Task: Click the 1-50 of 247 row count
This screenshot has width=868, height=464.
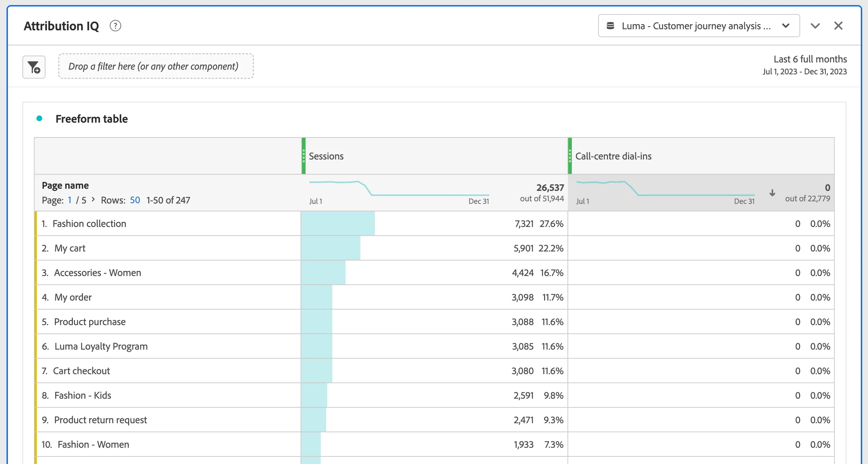Action: [x=168, y=200]
